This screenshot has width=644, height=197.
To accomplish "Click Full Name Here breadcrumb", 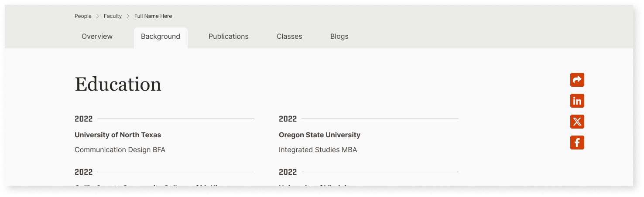I will coord(153,16).
